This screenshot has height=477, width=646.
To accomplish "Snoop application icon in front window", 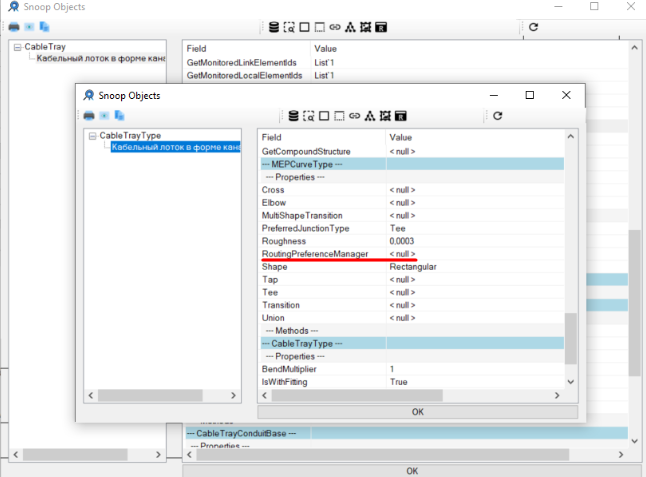I will click(400, 116).
